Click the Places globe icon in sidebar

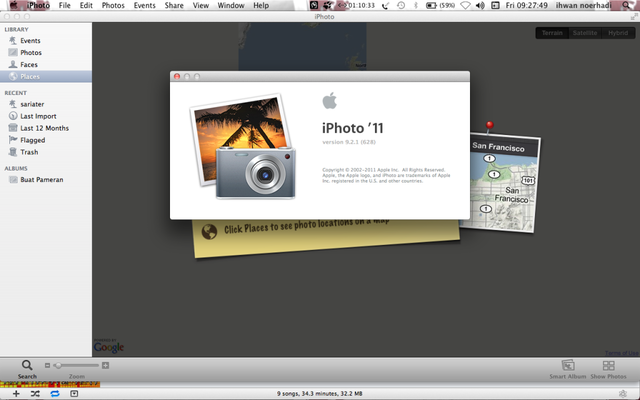tap(13, 76)
